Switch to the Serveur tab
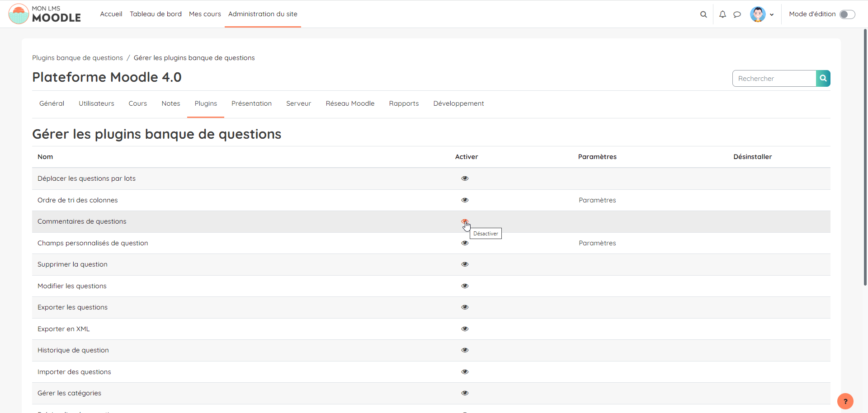The height and width of the screenshot is (413, 868). pos(298,103)
